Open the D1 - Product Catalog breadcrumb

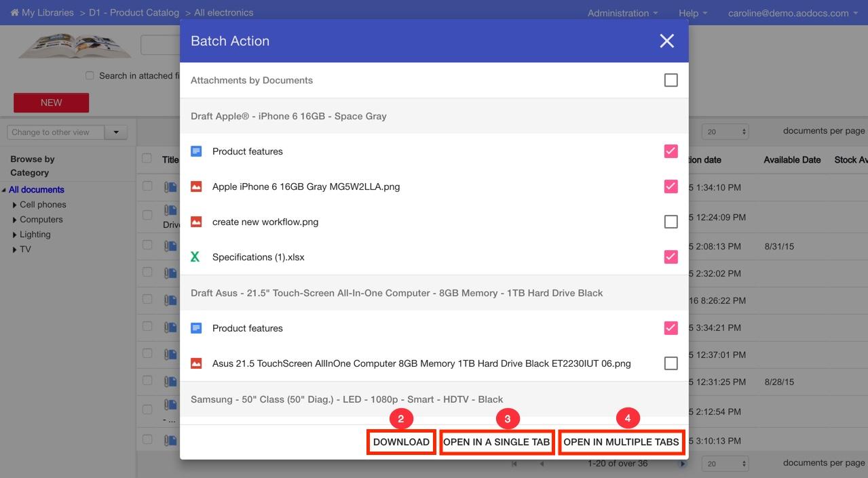point(134,13)
